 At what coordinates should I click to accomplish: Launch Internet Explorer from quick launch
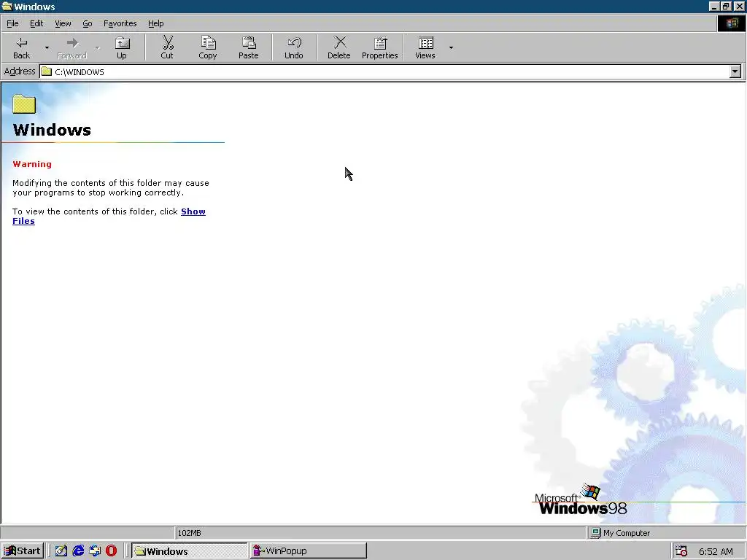[78, 551]
